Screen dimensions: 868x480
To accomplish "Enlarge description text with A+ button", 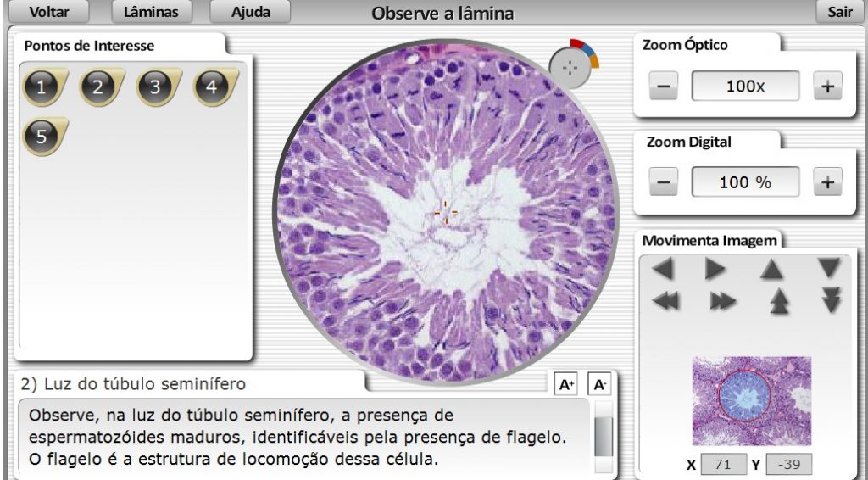I will [565, 385].
